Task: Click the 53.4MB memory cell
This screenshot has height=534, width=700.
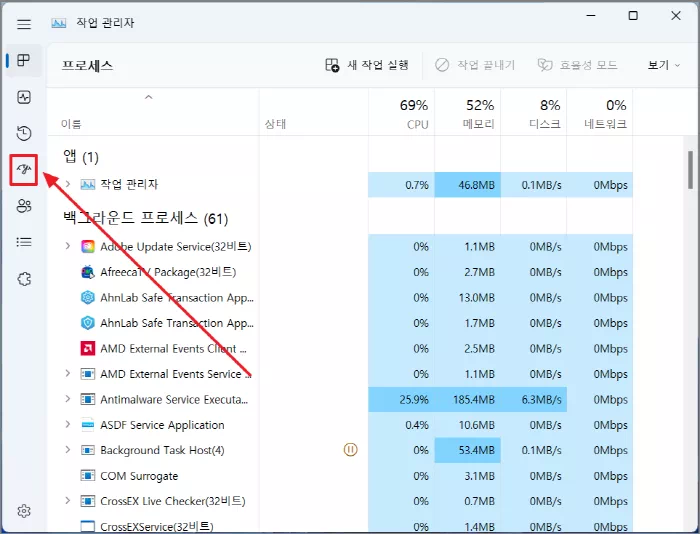Action: [x=467, y=450]
